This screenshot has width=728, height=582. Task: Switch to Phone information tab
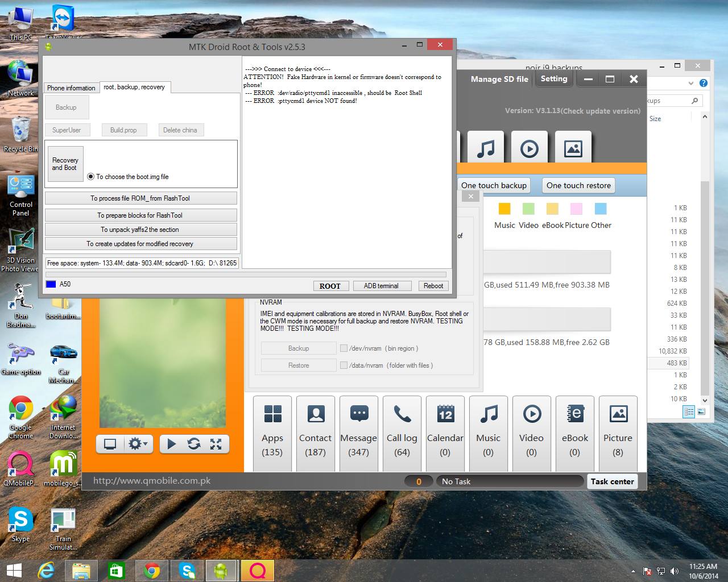click(71, 88)
